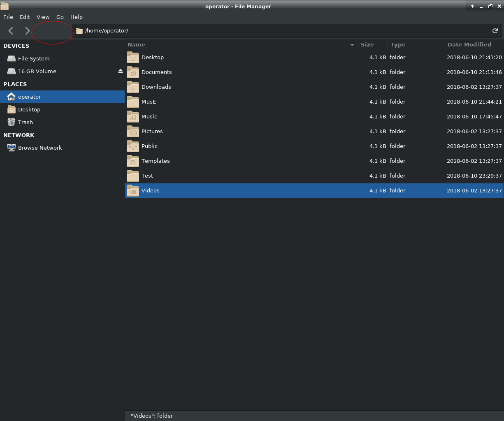Sort files by Size column
The width and height of the screenshot is (504, 421).
click(x=367, y=45)
